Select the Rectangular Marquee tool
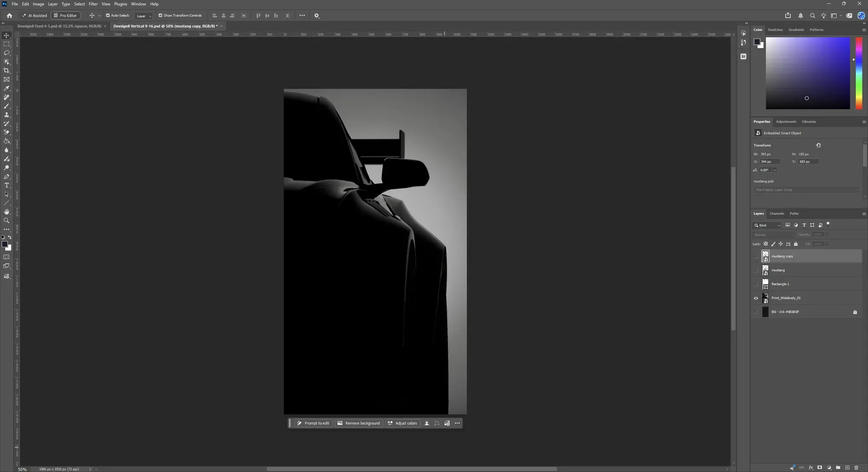This screenshot has height=472, width=868. pyautogui.click(x=7, y=44)
